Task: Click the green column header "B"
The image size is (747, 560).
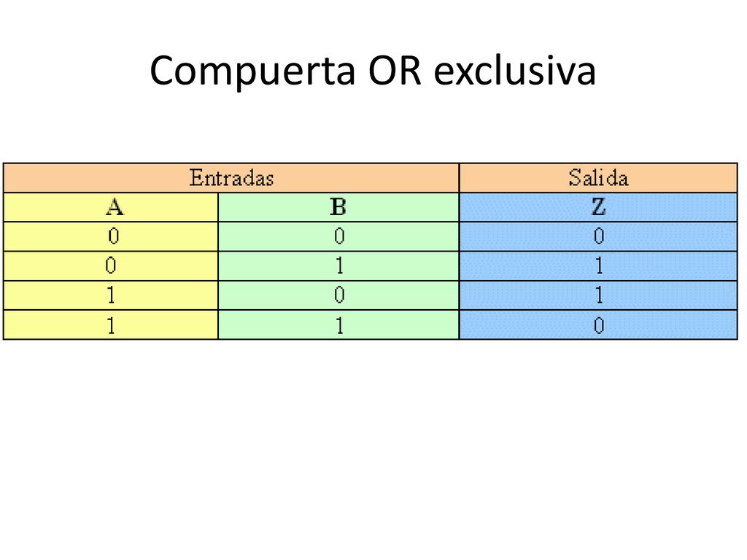Action: (x=338, y=207)
